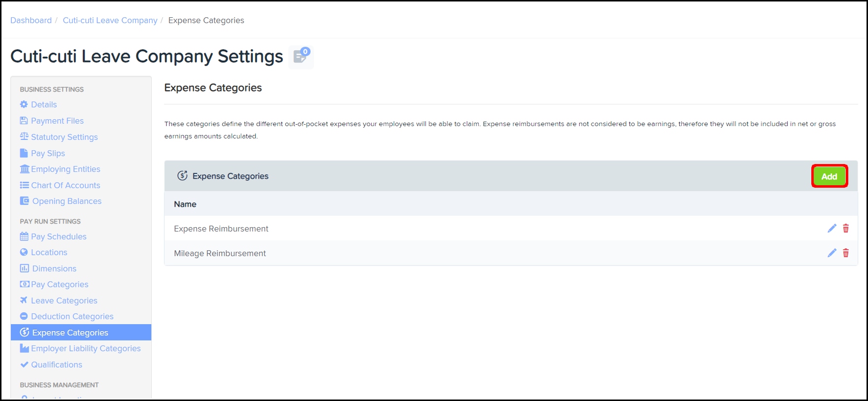868x401 pixels.
Task: Click the gear icon next to Details
Action: tap(24, 104)
